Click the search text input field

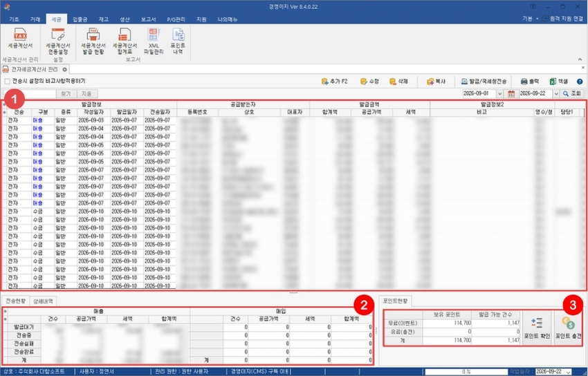click(x=30, y=93)
